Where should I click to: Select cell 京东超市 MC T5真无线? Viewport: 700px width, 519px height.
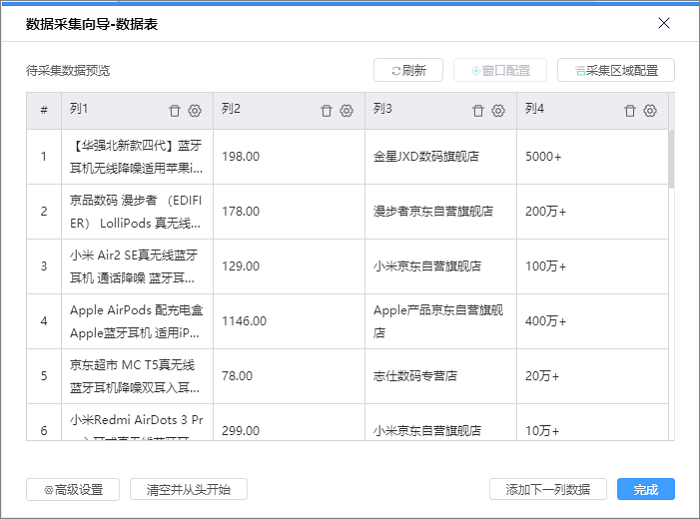pos(137,376)
